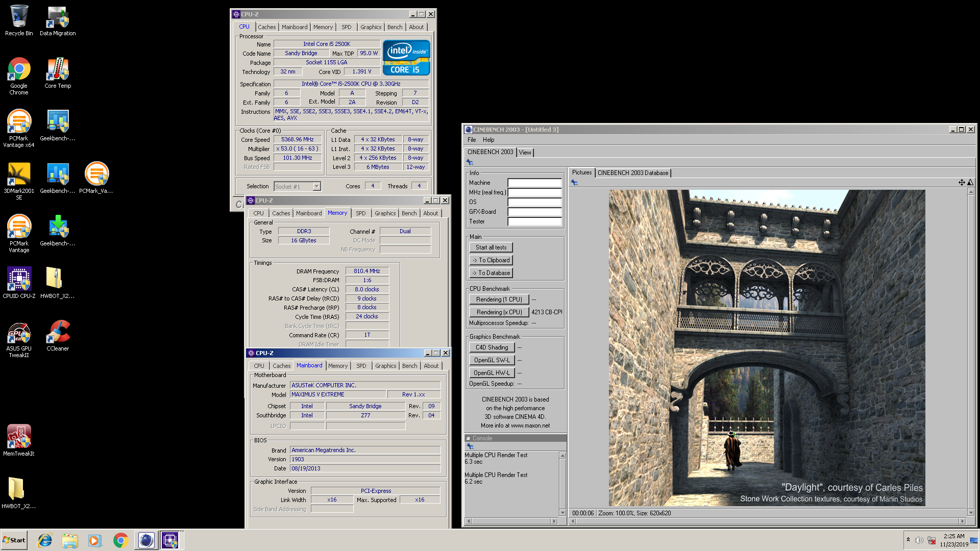Open Graphics tab in the Memory CPU-Z window
Screen dimensions: 980x551
385,213
